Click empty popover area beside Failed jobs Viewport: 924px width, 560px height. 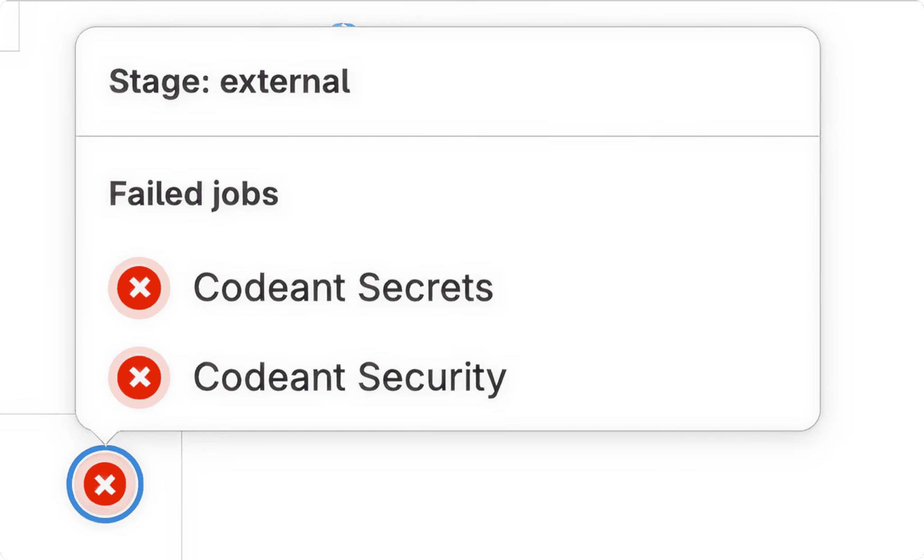pyautogui.click(x=541, y=194)
